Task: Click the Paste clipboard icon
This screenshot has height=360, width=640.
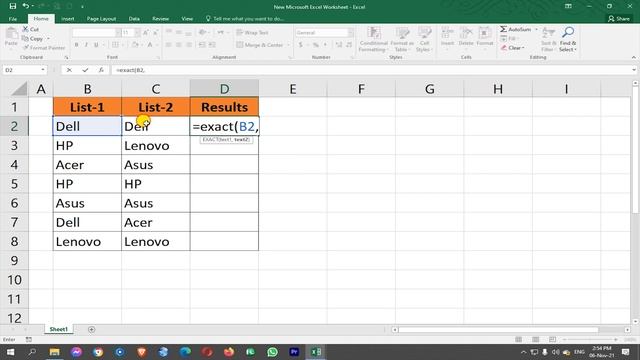Action: [11, 34]
